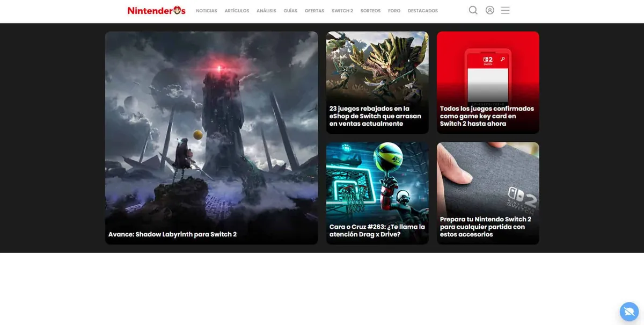Open the search magnifier icon

(x=473, y=10)
